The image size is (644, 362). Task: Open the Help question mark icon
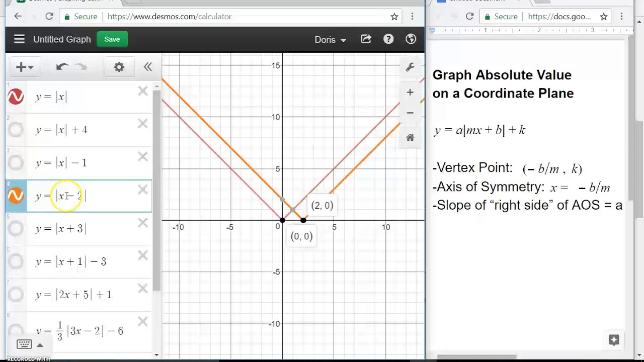click(388, 39)
